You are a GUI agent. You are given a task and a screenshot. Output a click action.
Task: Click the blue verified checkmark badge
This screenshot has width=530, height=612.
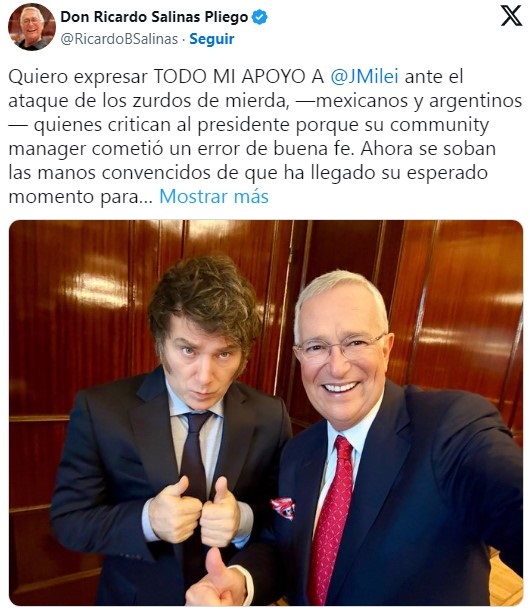[260, 17]
